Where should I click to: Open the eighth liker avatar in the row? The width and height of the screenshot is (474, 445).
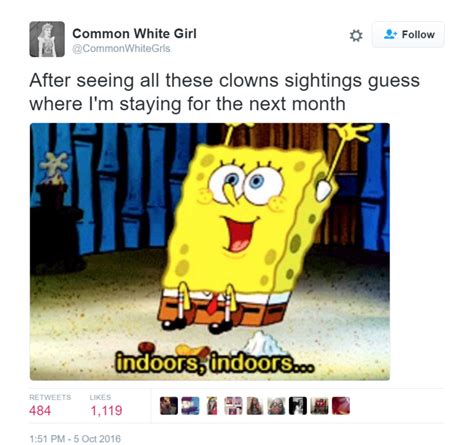319,406
